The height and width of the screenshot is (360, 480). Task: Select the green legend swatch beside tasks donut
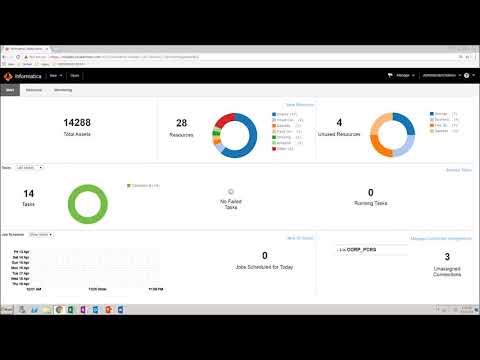click(x=129, y=186)
